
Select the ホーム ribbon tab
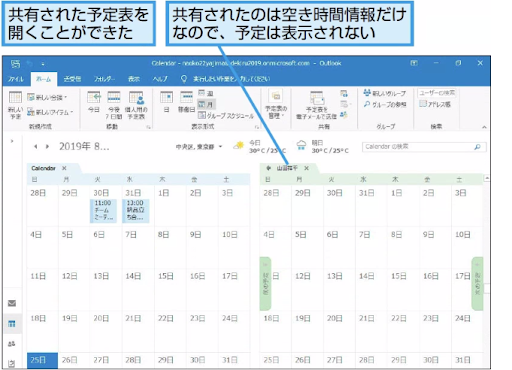pyautogui.click(x=43, y=79)
